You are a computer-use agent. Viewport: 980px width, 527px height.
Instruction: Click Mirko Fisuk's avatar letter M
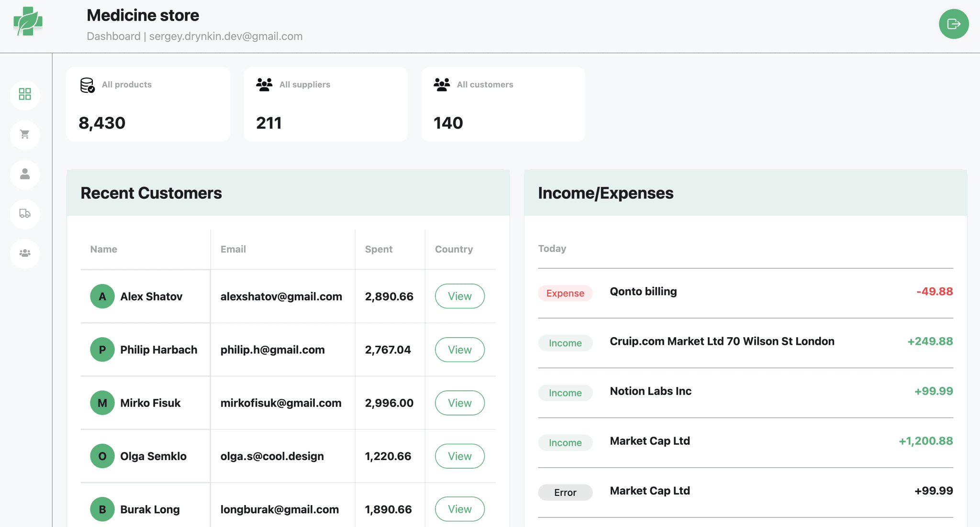tap(102, 403)
